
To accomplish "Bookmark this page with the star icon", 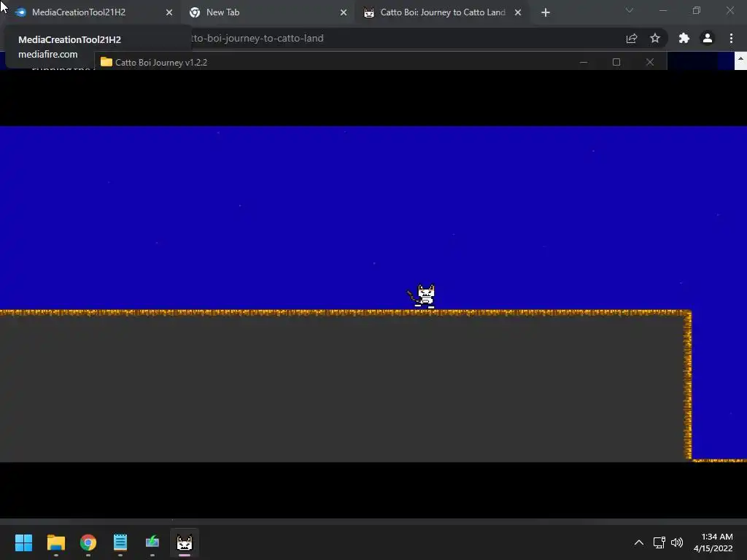I will tap(655, 38).
